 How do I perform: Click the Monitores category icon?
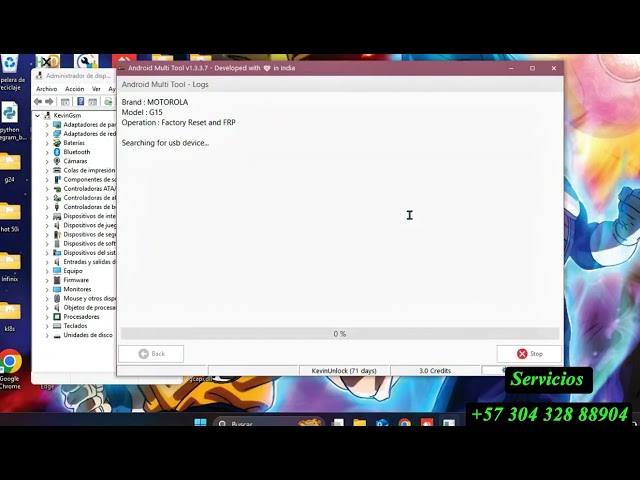coord(57,289)
